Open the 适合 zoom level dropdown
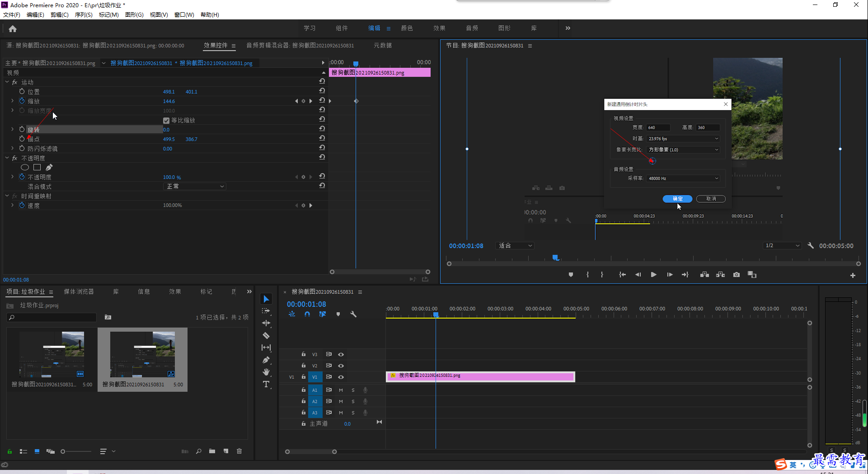This screenshot has height=474, width=868. pos(515,246)
